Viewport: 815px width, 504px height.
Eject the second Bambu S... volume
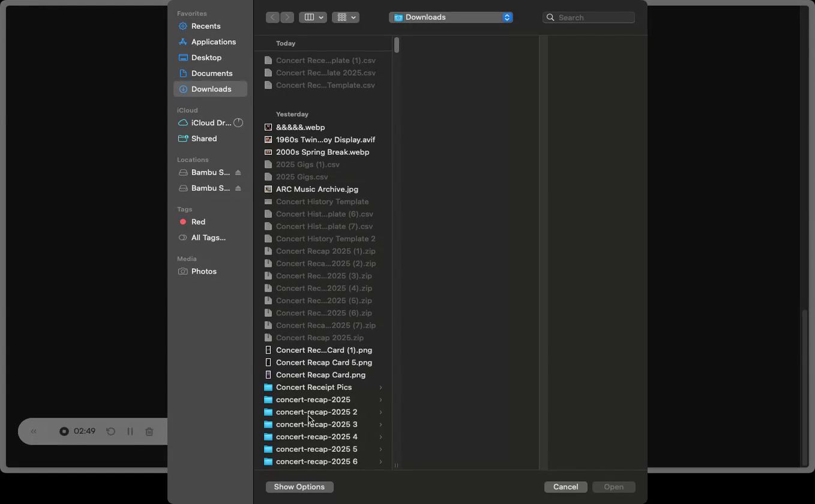tap(238, 188)
